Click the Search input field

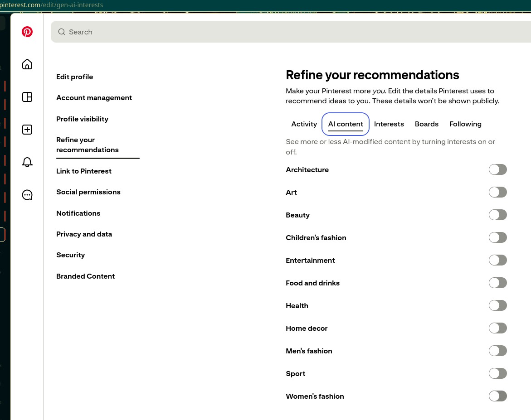tap(291, 32)
